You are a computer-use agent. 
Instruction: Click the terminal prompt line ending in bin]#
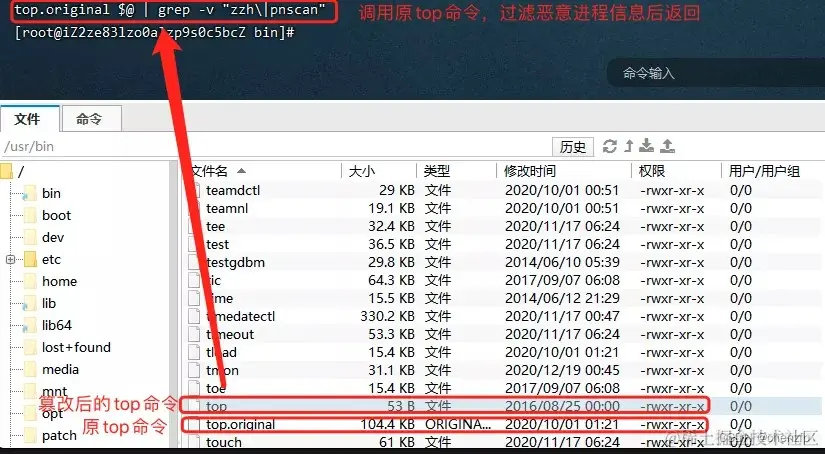point(155,32)
